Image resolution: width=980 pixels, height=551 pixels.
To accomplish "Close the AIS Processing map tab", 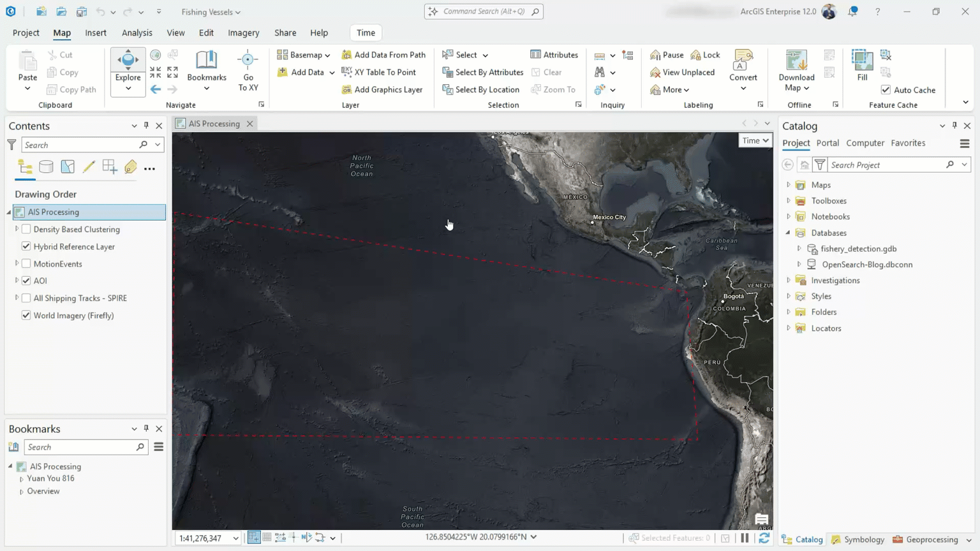I will click(250, 124).
